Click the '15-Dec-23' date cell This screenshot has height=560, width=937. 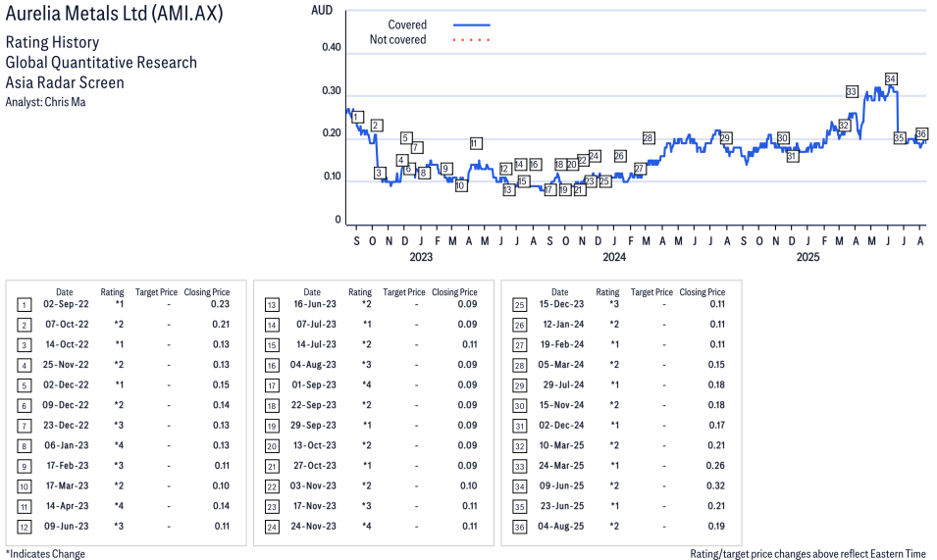pyautogui.click(x=562, y=304)
